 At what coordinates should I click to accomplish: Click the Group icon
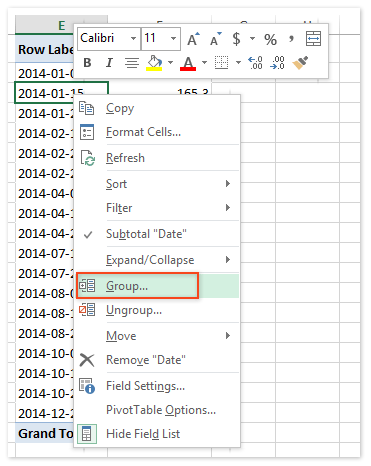tap(87, 286)
